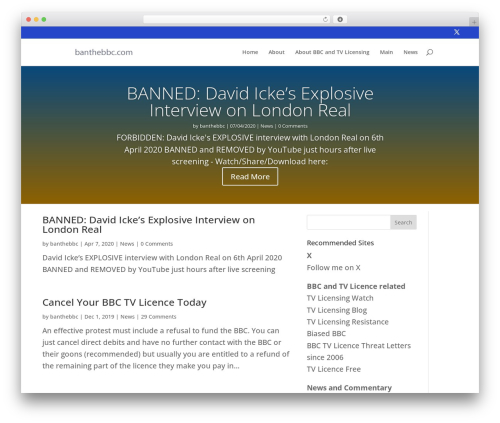Click author banthebbc under the Dec 1, 2019 post

(64, 317)
